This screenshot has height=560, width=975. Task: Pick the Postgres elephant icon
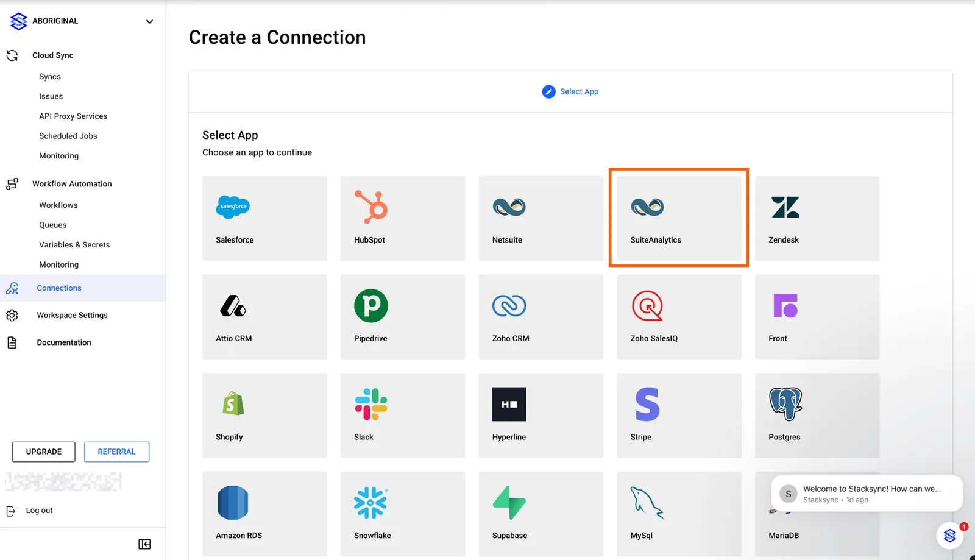[x=785, y=404]
